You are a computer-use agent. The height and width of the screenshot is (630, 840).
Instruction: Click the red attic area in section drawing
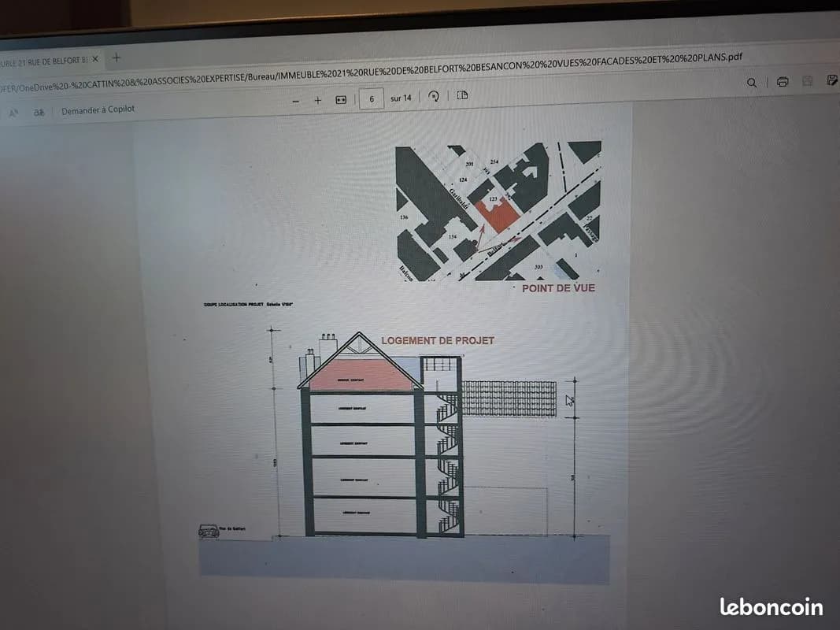click(361, 375)
